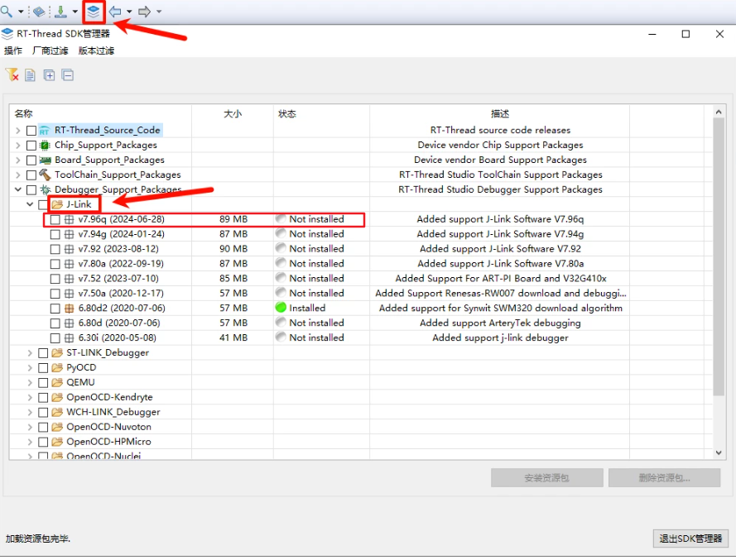Image resolution: width=736 pixels, height=560 pixels.
Task: Select the v7.50a (2020-12-17) row
Action: (x=360, y=294)
